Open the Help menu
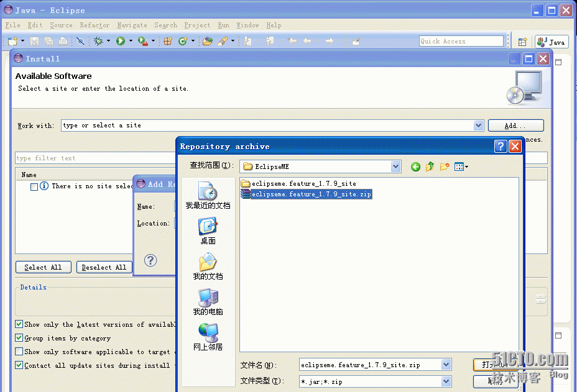577x392 pixels. (274, 25)
